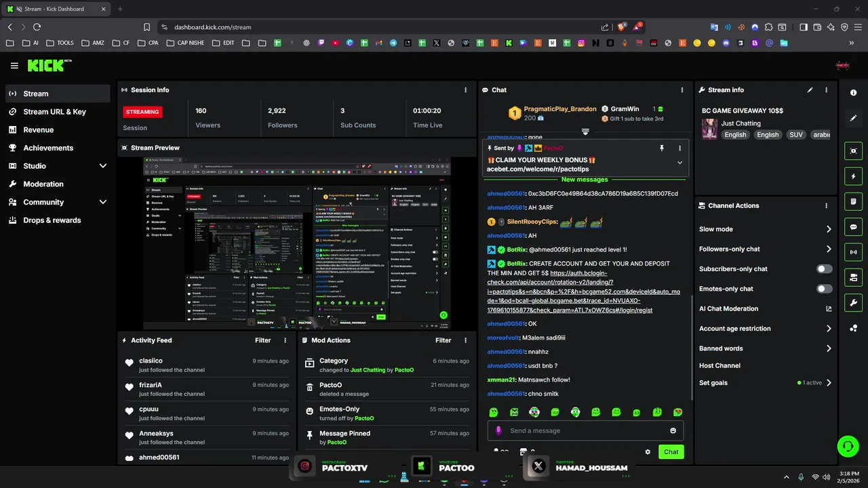Enable Subscribers-only chat toggle
Image resolution: width=868 pixels, height=488 pixels.
pos(824,269)
